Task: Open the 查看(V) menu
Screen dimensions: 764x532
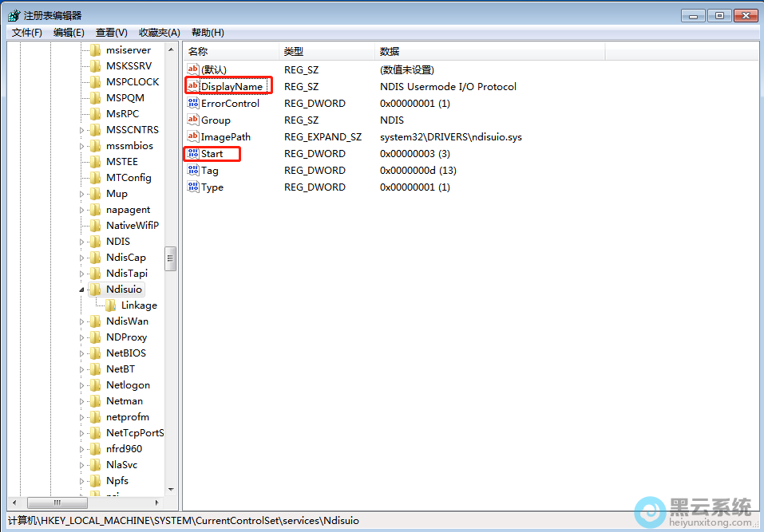Action: (x=111, y=33)
